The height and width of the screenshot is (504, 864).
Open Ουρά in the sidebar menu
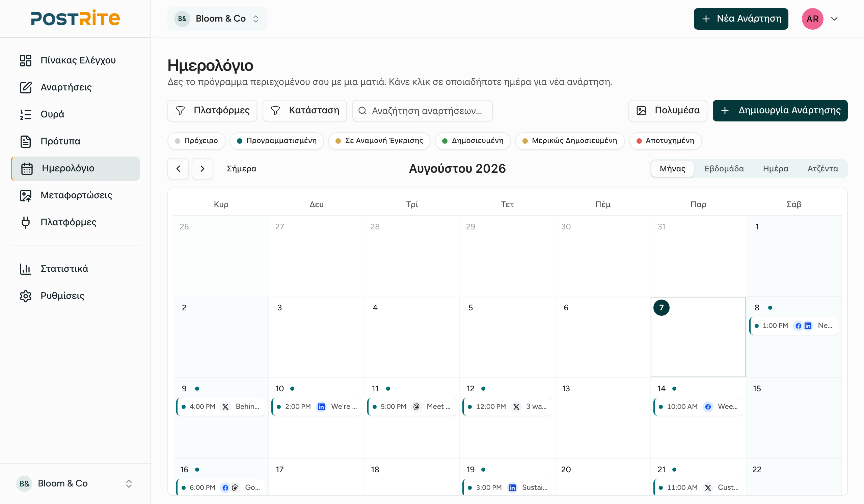coord(75,114)
